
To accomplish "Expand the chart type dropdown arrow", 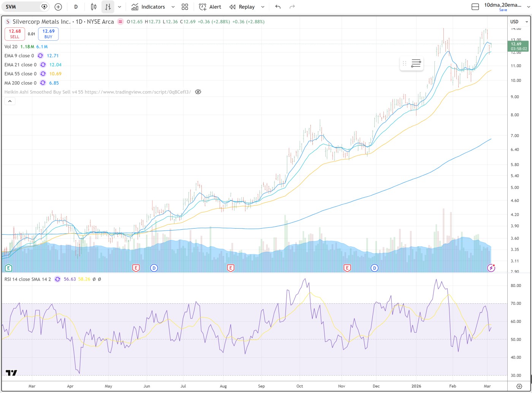I will 120,7.
